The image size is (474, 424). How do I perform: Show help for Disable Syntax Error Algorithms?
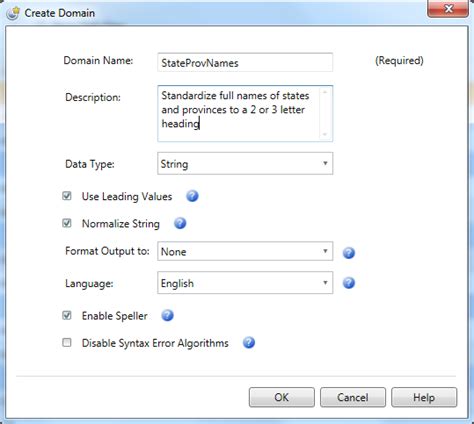(x=249, y=343)
